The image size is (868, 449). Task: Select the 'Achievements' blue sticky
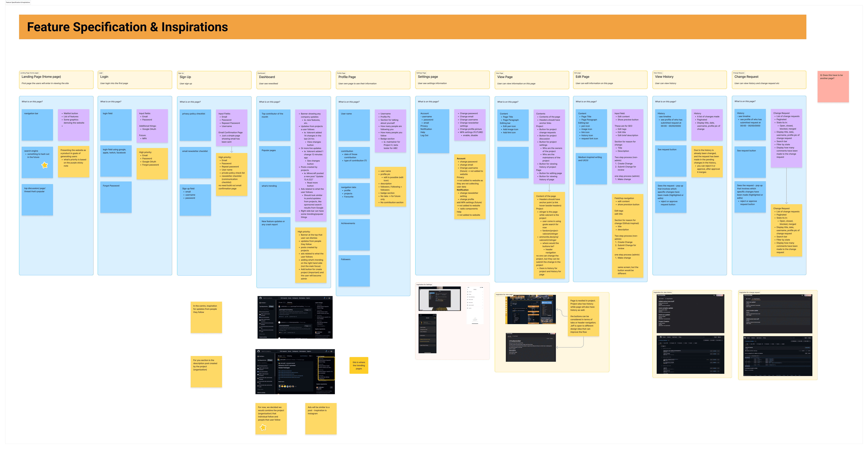354,235
